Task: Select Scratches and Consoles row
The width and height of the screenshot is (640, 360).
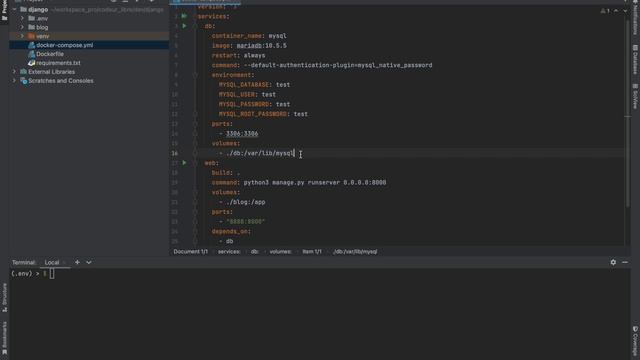Action: [89, 81]
